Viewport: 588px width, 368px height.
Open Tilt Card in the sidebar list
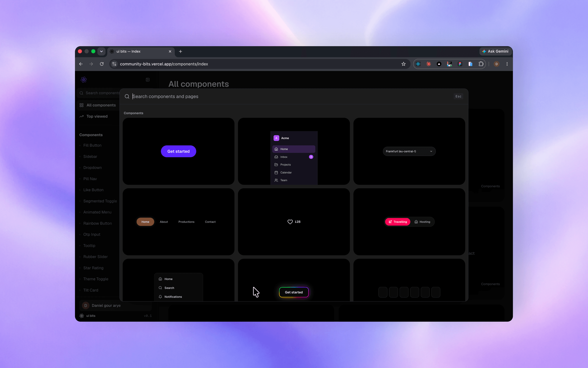(x=91, y=290)
